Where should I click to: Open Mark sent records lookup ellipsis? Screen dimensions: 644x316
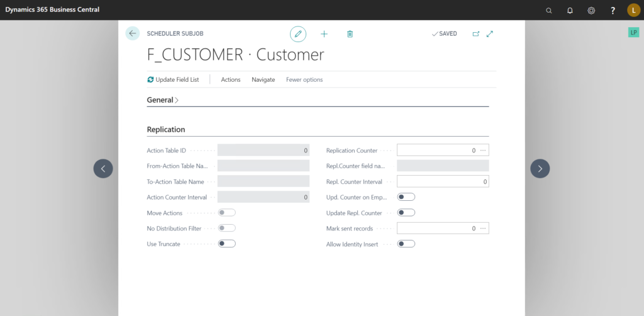483,229
